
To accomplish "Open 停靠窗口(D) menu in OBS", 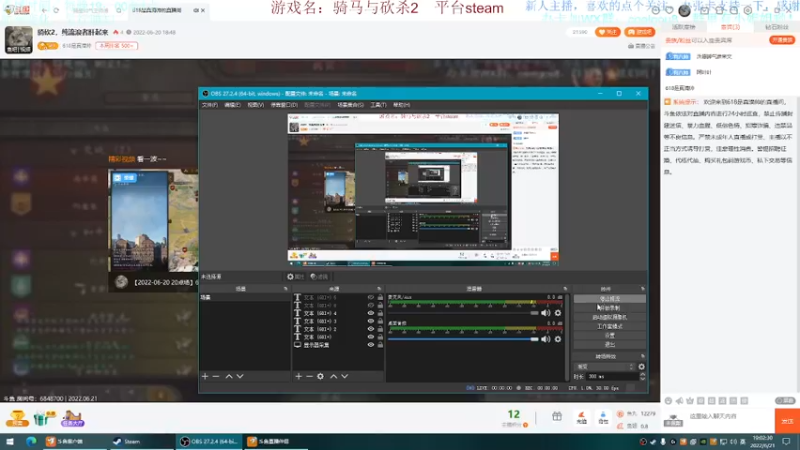I will pos(284,105).
